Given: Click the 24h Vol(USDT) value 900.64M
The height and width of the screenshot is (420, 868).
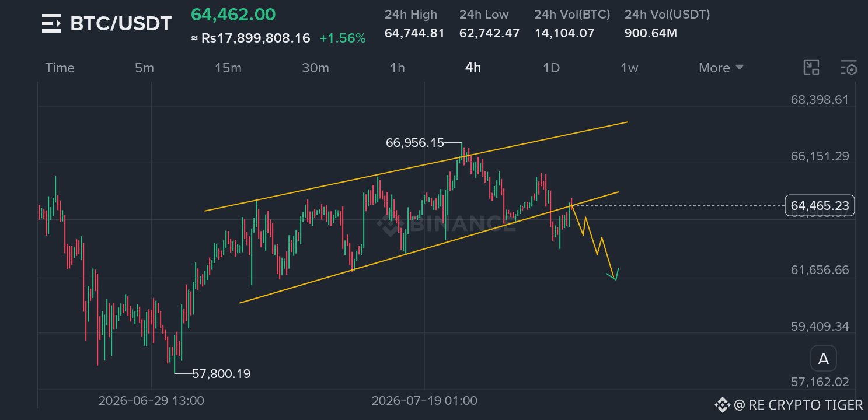Looking at the screenshot, I should coord(651,33).
